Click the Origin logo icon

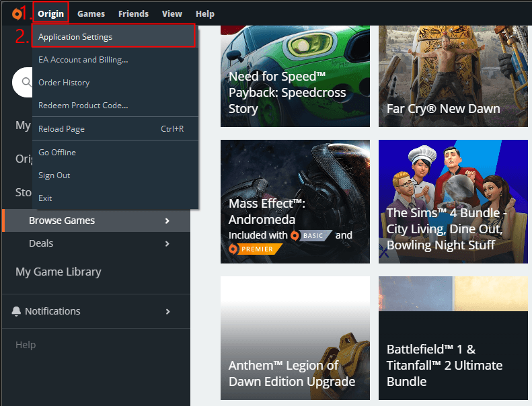click(17, 14)
